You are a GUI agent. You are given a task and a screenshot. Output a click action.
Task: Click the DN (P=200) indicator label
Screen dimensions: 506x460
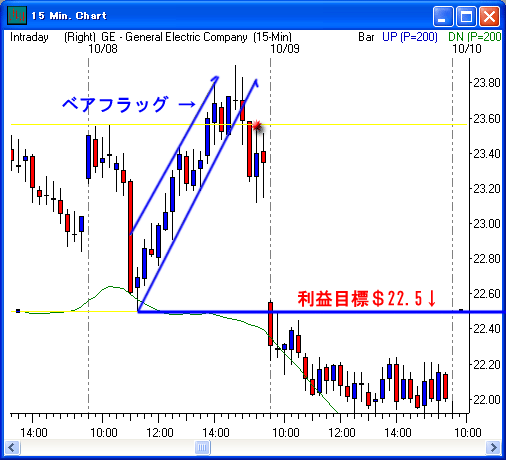(475, 37)
